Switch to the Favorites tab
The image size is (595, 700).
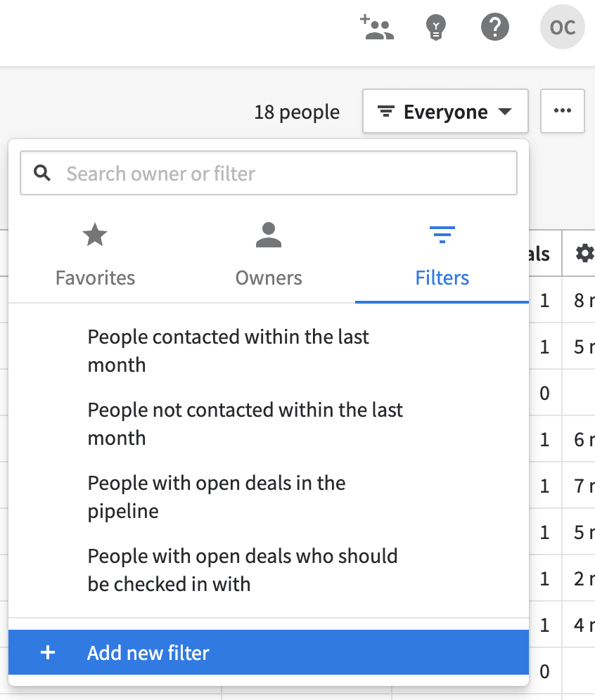[95, 278]
